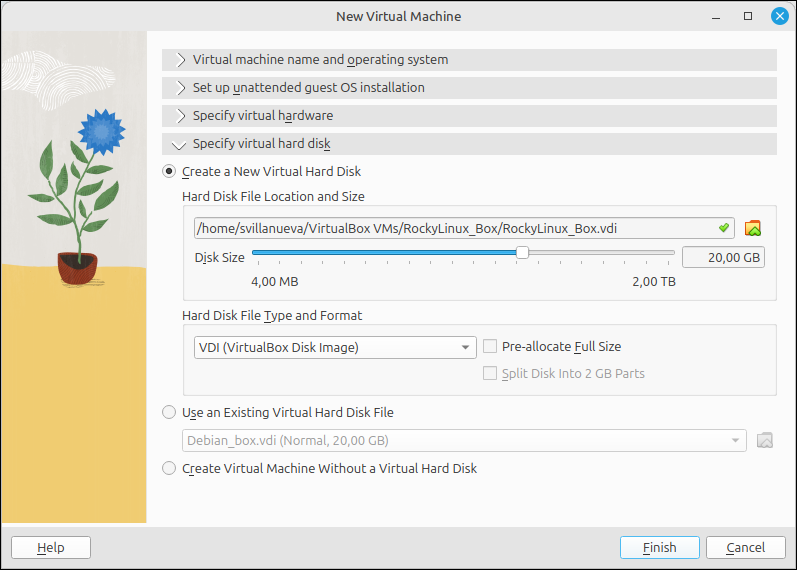Click the disabled existing disk file browse icon
797x570 pixels.
764,440
